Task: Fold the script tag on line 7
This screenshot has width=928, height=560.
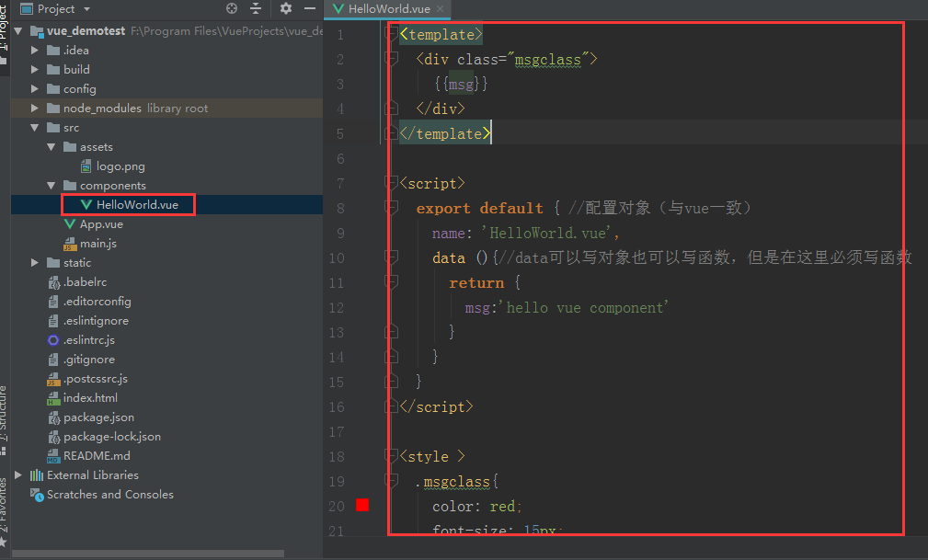Action: 391,183
